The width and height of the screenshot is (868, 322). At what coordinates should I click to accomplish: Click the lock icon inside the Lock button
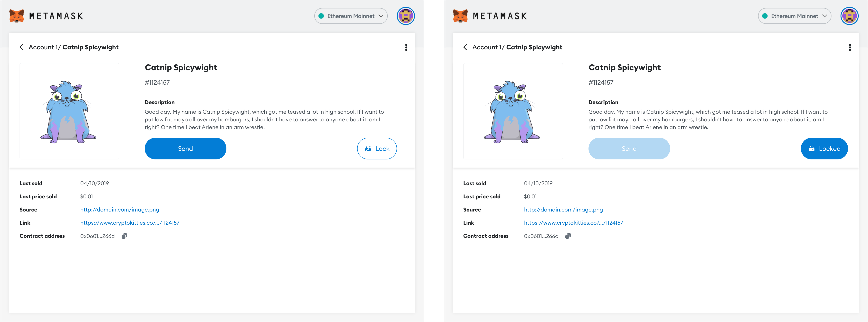coord(368,148)
